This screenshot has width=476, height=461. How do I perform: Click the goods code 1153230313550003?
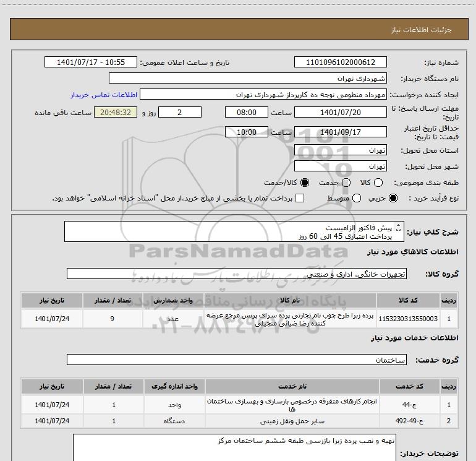408,319
